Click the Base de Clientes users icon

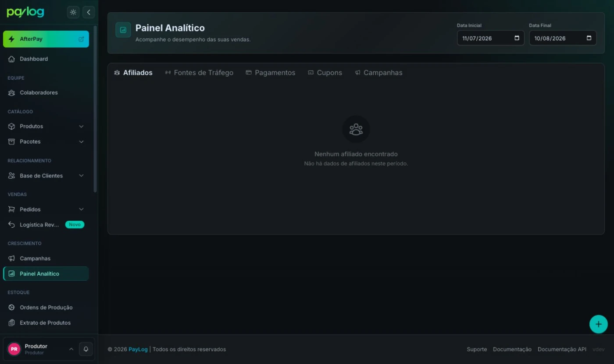pos(11,176)
